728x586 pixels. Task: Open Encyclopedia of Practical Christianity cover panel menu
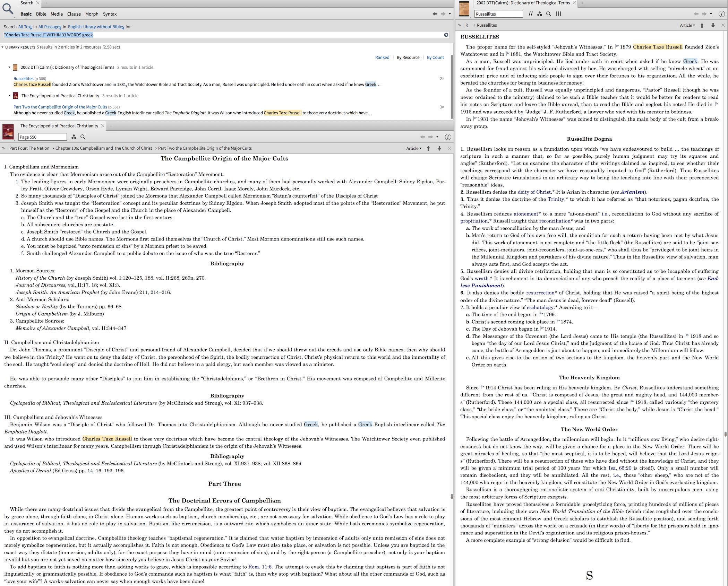(8, 132)
